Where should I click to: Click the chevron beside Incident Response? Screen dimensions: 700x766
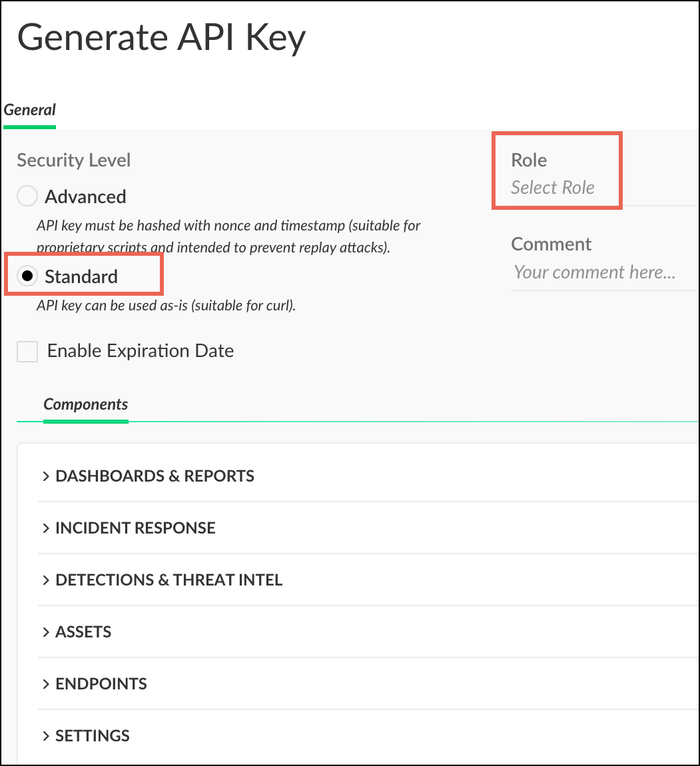[x=46, y=528]
